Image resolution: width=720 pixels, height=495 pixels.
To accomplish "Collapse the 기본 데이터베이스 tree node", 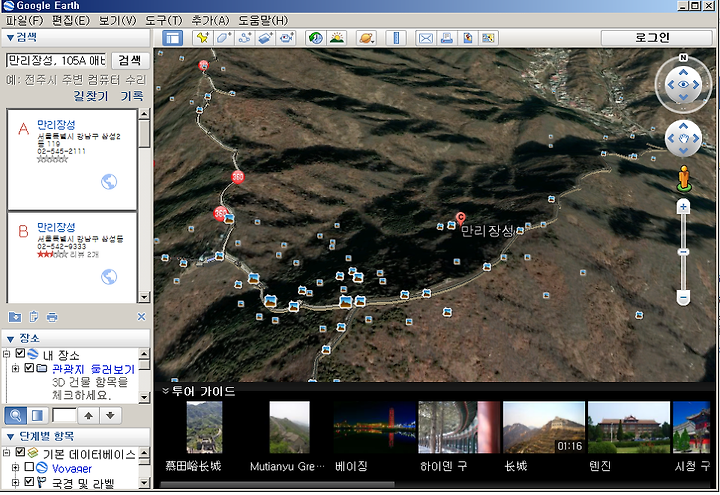I will coord(6,452).
